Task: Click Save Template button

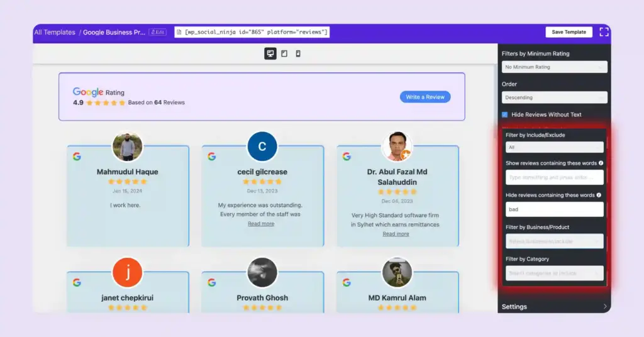Action: (569, 32)
